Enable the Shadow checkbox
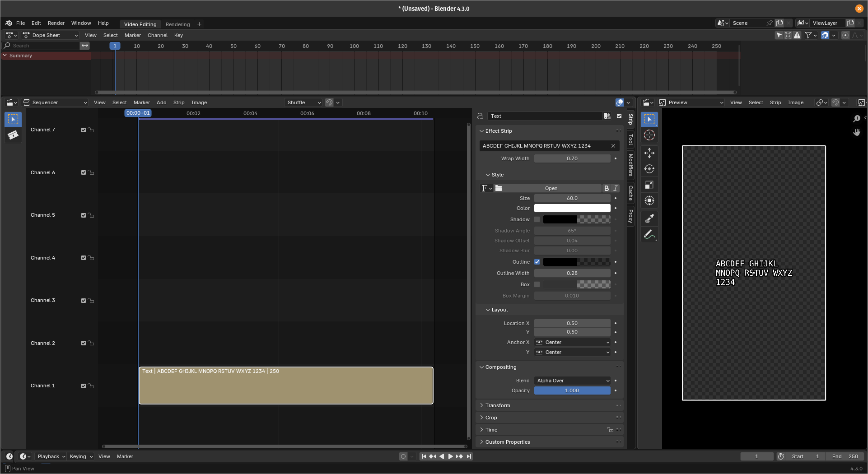Screen dimensions: 868x474 coord(537,219)
